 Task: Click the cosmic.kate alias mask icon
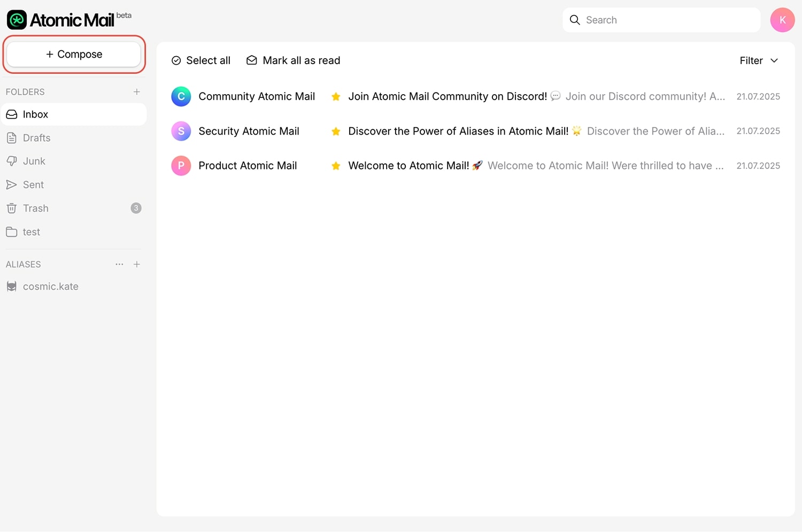[11, 287]
